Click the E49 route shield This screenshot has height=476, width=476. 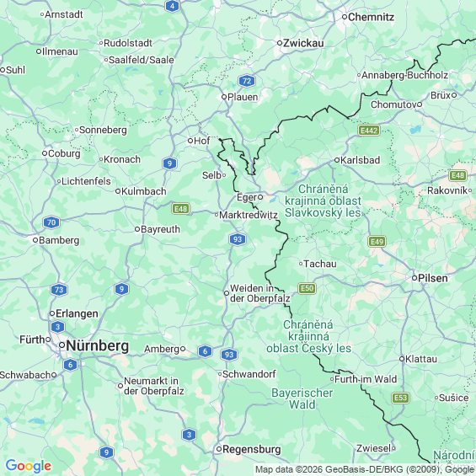pyautogui.click(x=377, y=242)
